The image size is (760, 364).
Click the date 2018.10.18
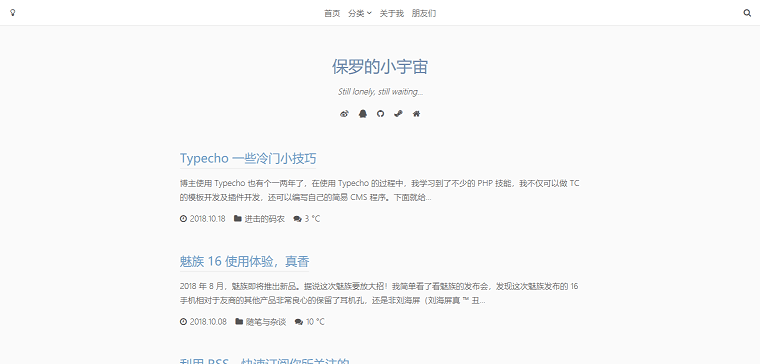(x=207, y=219)
